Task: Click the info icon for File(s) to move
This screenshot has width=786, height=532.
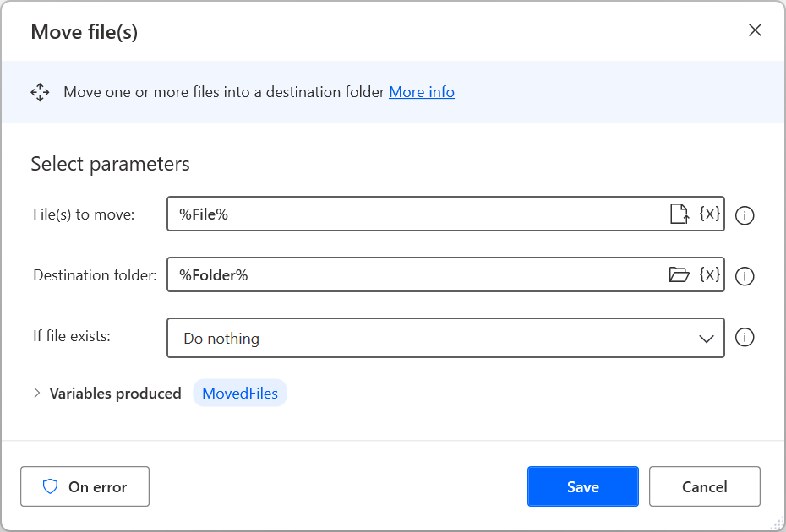Action: tap(745, 215)
